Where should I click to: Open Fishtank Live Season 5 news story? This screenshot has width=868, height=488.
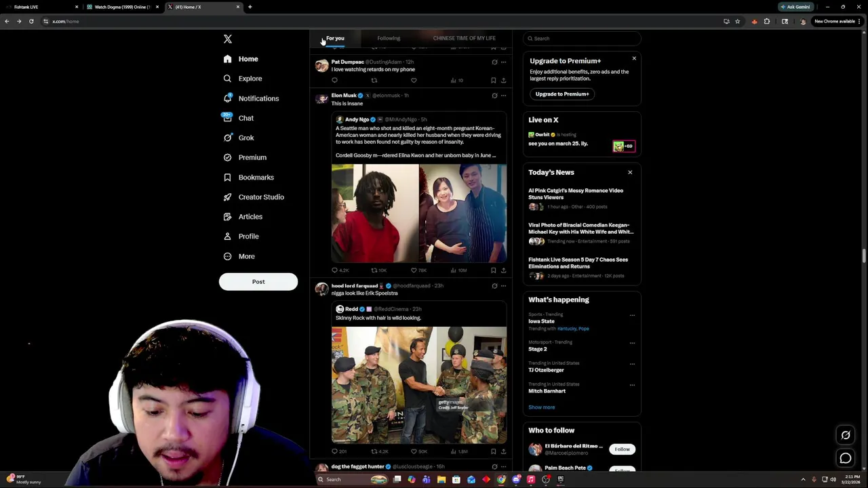581,267
